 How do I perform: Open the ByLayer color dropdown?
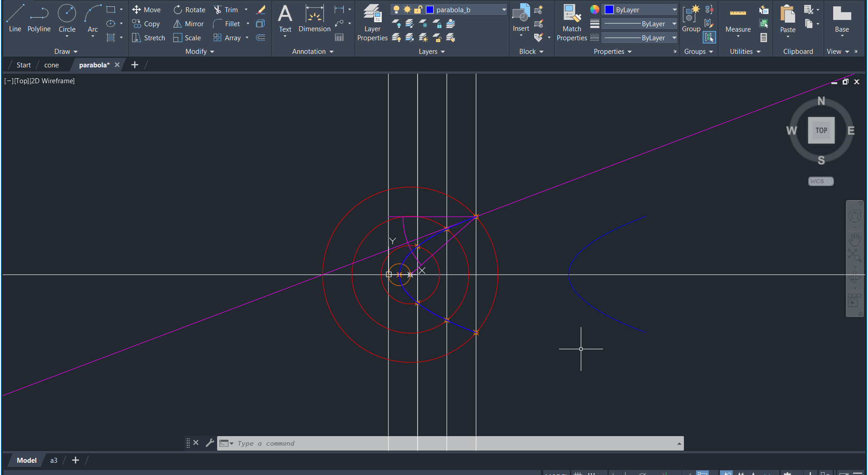(674, 9)
